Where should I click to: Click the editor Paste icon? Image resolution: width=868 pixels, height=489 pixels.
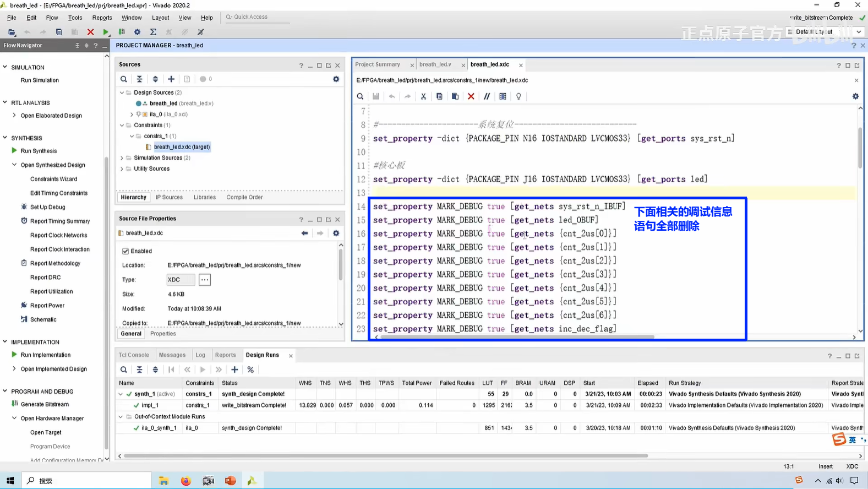pos(455,96)
